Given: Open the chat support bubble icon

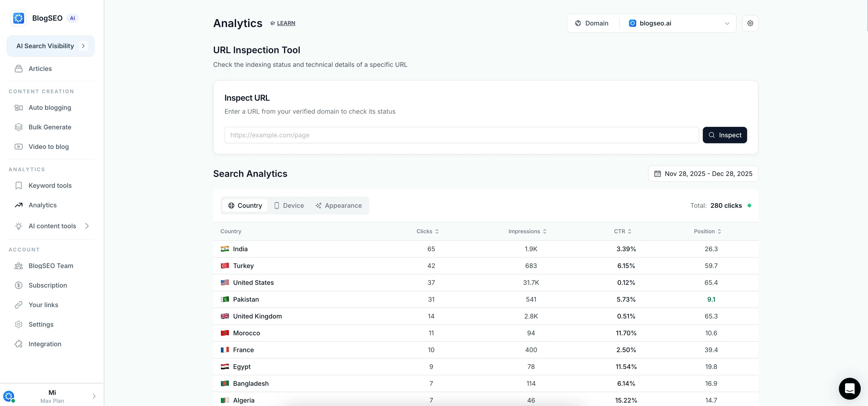Looking at the screenshot, I should pos(849,388).
